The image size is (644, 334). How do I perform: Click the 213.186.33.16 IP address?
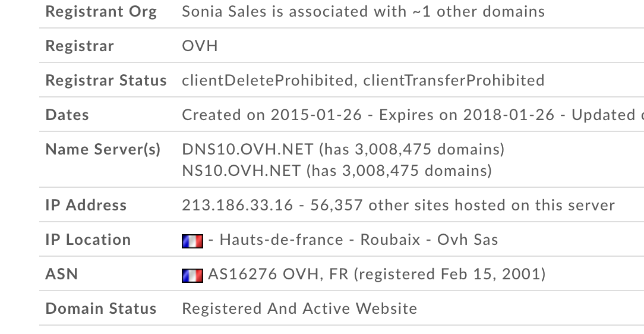click(238, 205)
